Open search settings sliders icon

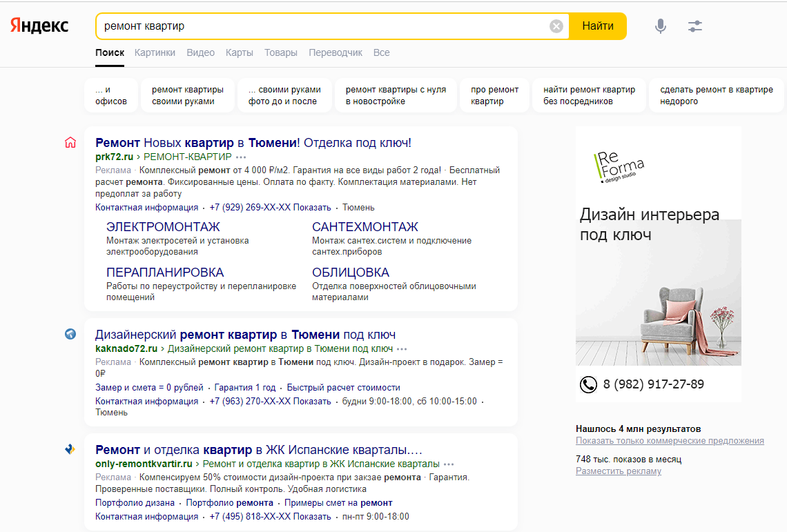[x=694, y=26]
